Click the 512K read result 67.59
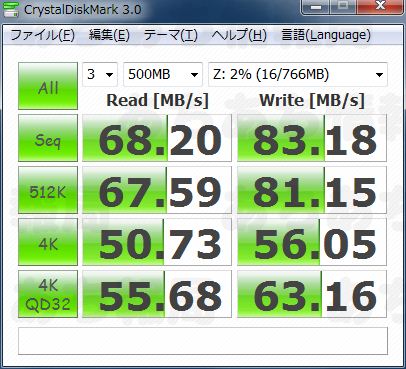The height and width of the screenshot is (369, 406). coord(157,190)
